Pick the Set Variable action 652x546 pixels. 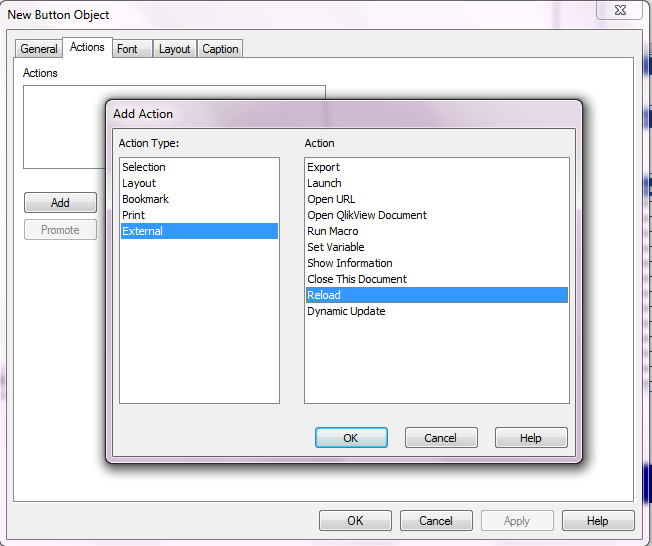click(x=437, y=247)
